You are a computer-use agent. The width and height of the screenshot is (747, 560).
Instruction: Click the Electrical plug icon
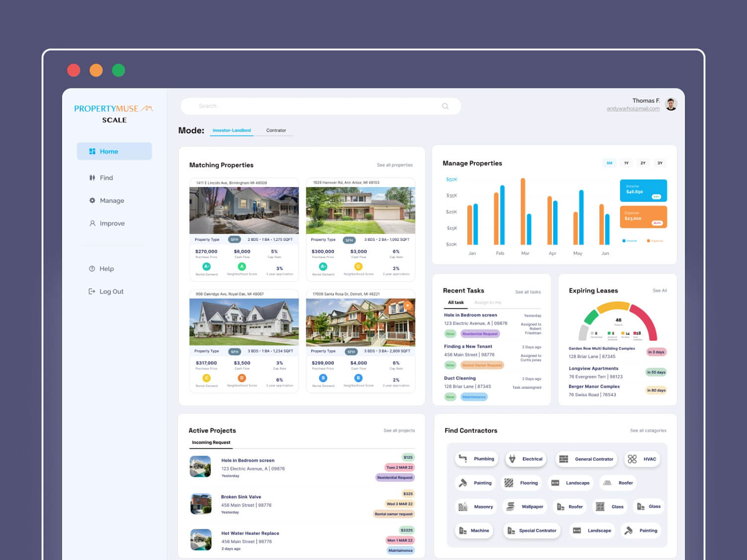coord(513,459)
